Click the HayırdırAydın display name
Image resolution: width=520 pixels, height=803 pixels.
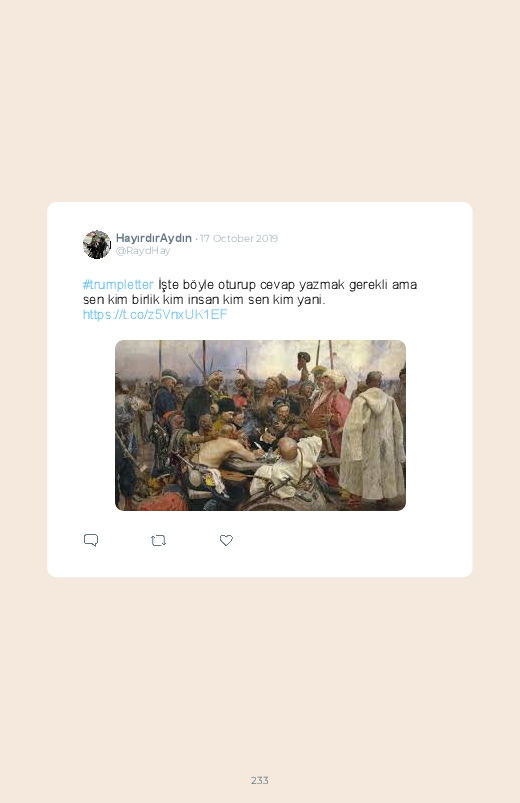tap(154, 238)
